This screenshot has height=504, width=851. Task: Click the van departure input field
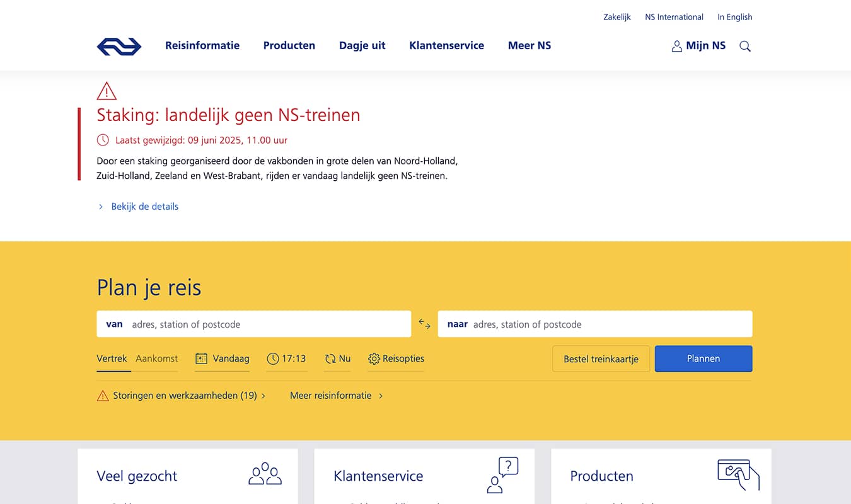[x=254, y=324]
